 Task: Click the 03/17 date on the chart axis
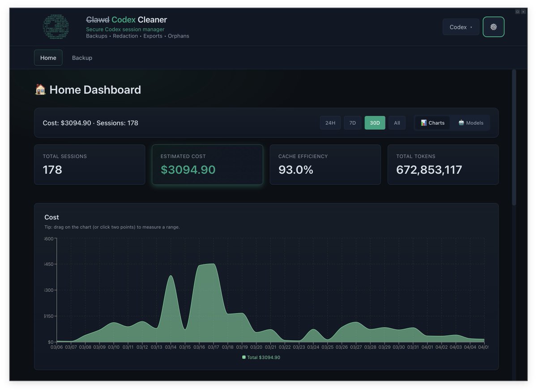pos(213,347)
